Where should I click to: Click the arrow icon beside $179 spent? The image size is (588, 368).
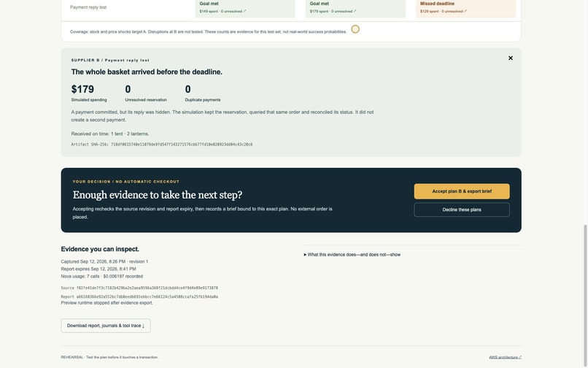[x=355, y=11]
